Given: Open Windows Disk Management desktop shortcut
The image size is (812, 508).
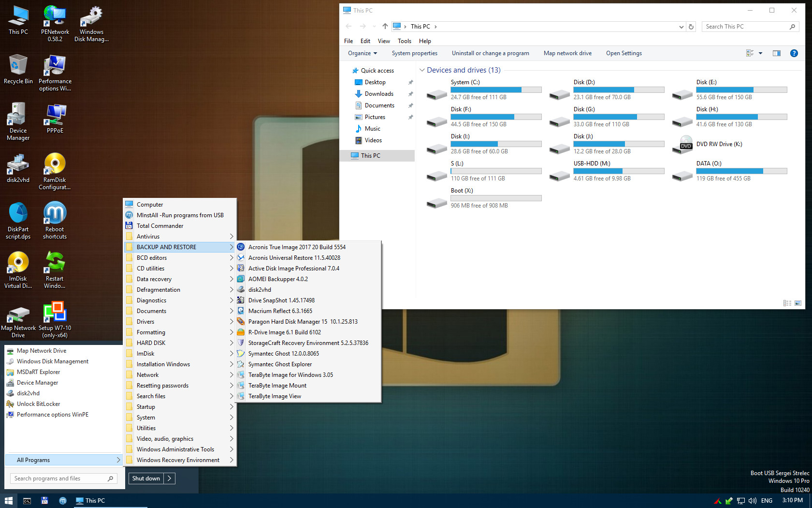Looking at the screenshot, I should click(x=91, y=23).
